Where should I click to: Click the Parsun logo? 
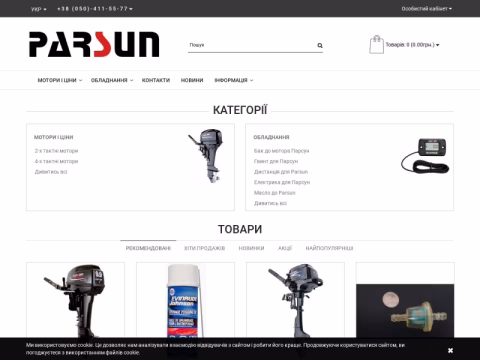(94, 44)
